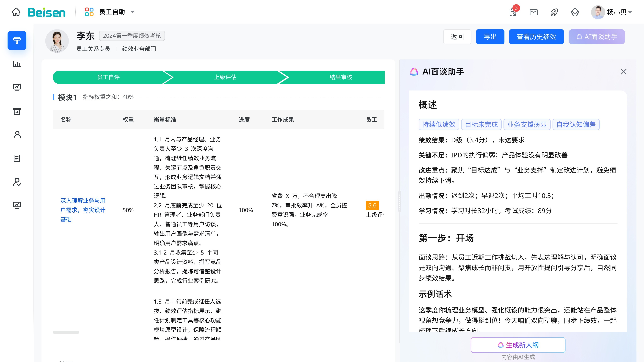Open the mail envelope icon
644x362 pixels.
tap(534, 12)
